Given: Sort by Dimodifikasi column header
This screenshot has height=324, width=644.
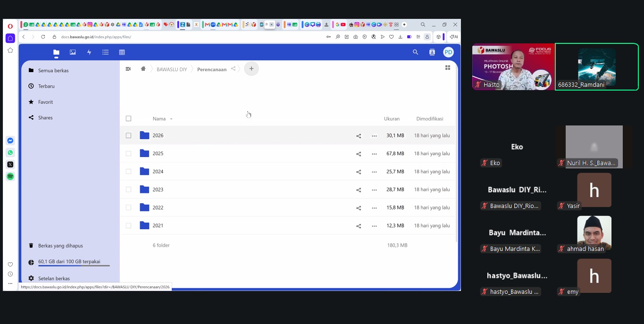Looking at the screenshot, I should [x=430, y=119].
